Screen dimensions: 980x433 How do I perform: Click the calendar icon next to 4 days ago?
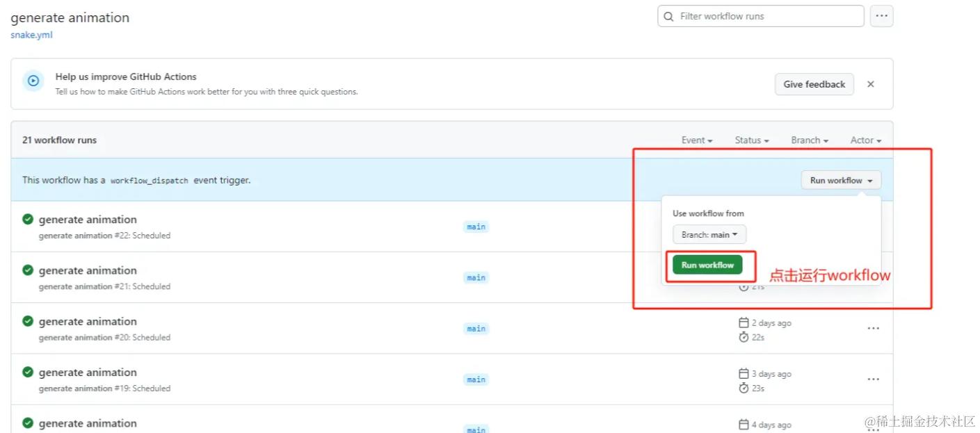(x=744, y=424)
